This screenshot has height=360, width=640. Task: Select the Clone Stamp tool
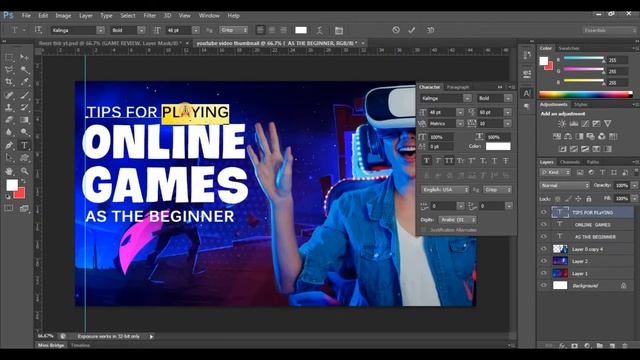[x=9, y=107]
